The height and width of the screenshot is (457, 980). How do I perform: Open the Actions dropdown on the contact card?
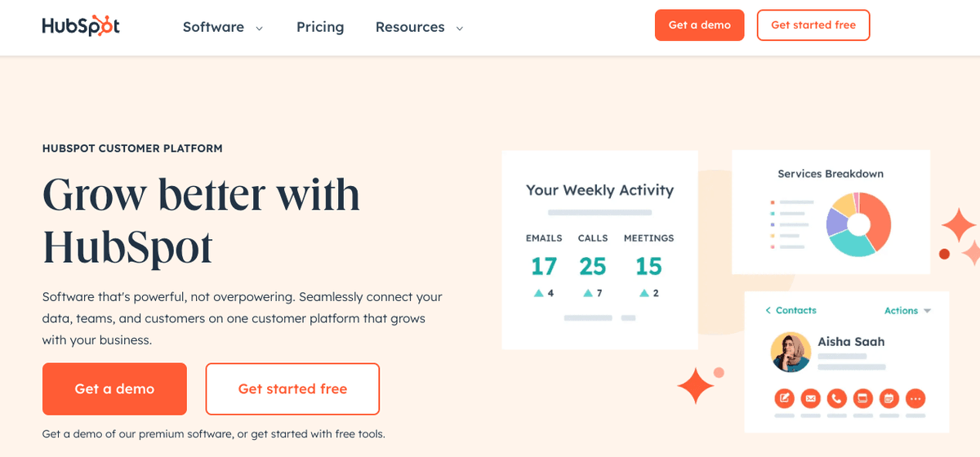coord(907,311)
